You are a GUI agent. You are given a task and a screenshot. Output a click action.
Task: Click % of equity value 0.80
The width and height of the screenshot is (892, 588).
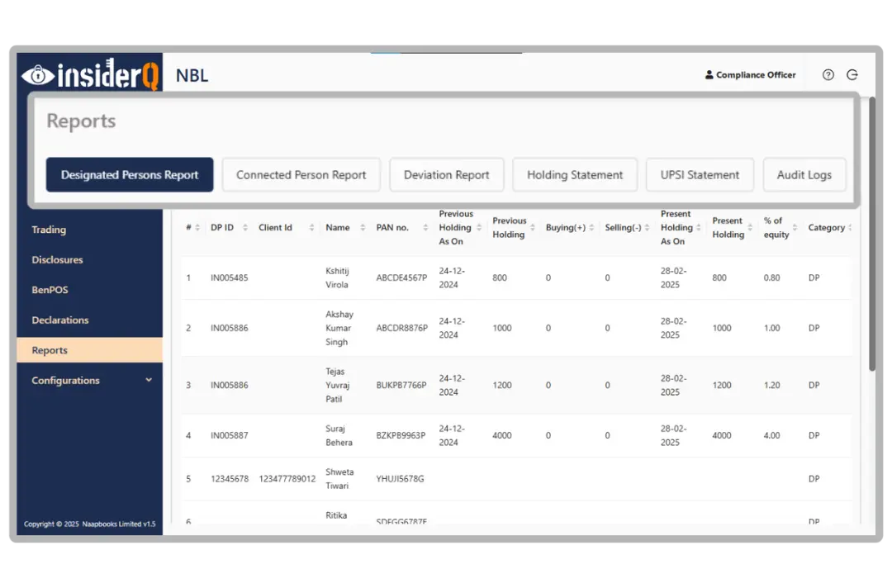tap(771, 277)
